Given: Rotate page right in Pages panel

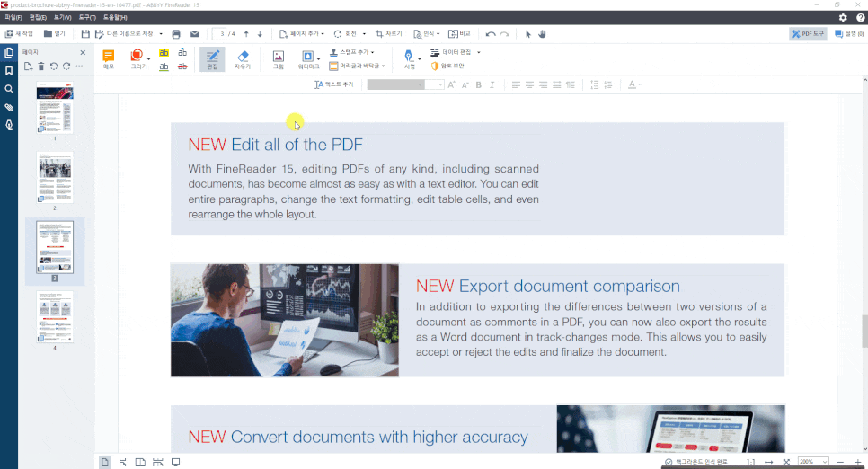Looking at the screenshot, I should coord(66,66).
